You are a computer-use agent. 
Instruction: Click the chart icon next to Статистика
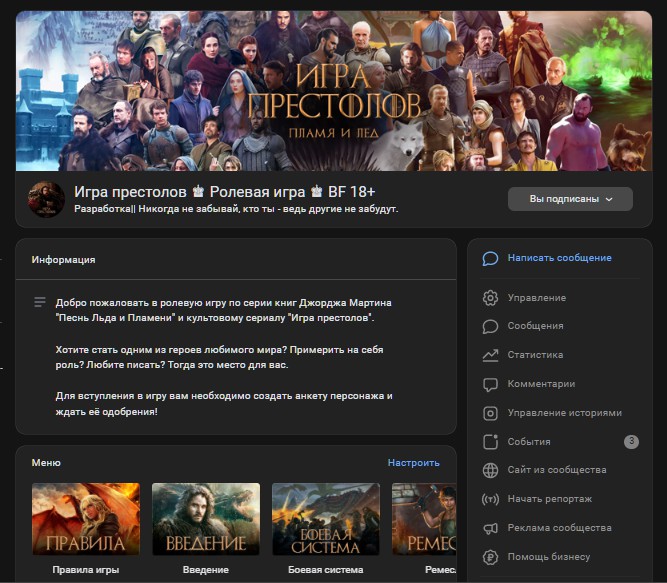pyautogui.click(x=490, y=355)
